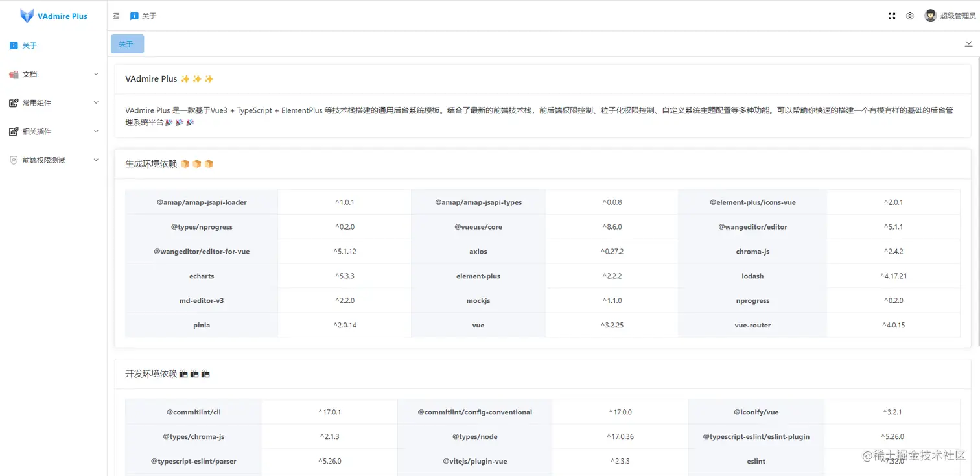This screenshot has height=476, width=980.
Task: Click the VAdmire Plus sidebar title text
Action: (x=62, y=16)
